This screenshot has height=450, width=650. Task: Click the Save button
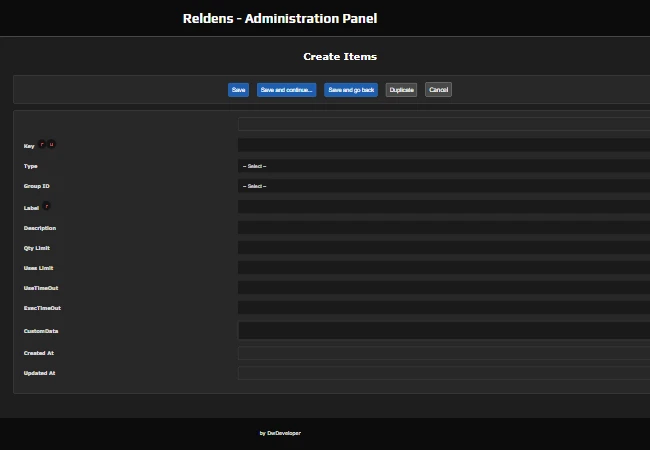point(238,90)
